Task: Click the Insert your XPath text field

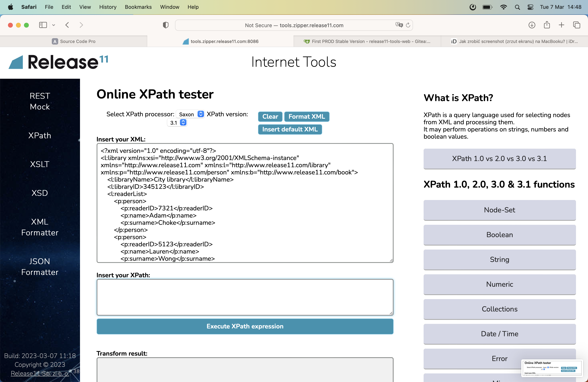Action: click(245, 297)
